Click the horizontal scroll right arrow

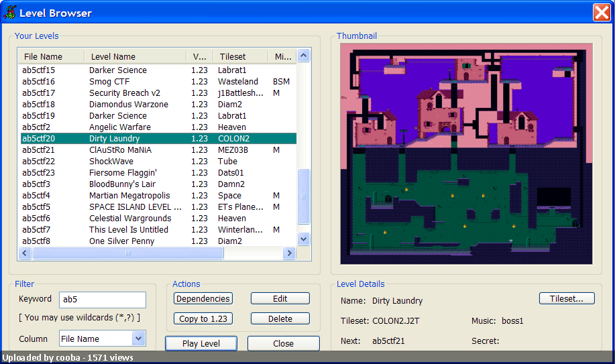click(289, 253)
